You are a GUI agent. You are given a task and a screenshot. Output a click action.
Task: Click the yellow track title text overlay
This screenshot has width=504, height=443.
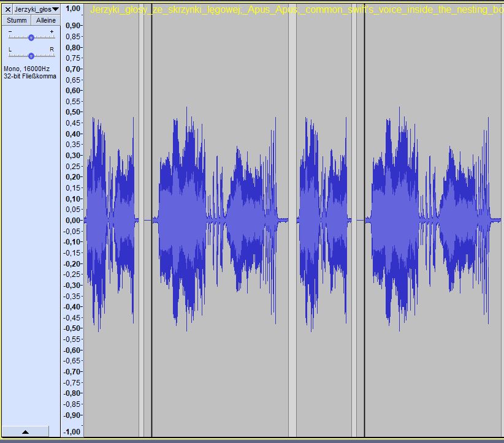point(294,10)
